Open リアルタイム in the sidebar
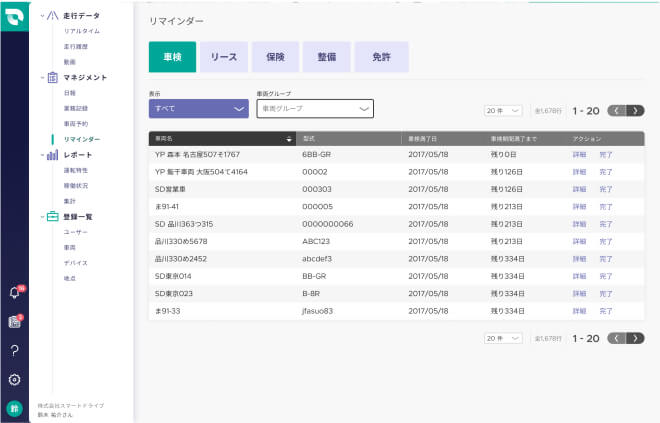This screenshot has height=423, width=660. pos(82,31)
